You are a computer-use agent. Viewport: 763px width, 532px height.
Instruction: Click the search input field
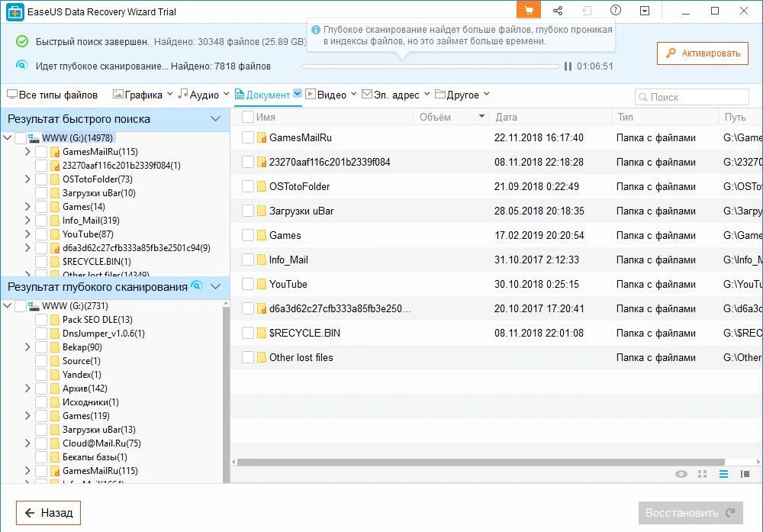691,97
